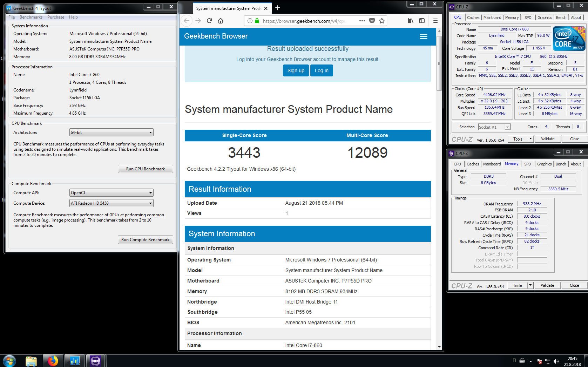Open Geekbench Benchmarks menu
The height and width of the screenshot is (367, 588).
pyautogui.click(x=31, y=17)
